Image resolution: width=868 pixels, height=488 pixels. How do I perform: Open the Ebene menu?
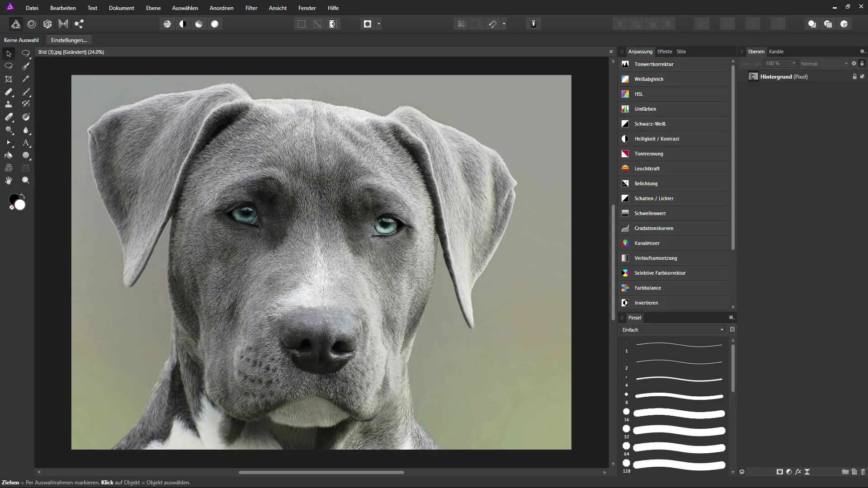click(x=153, y=8)
